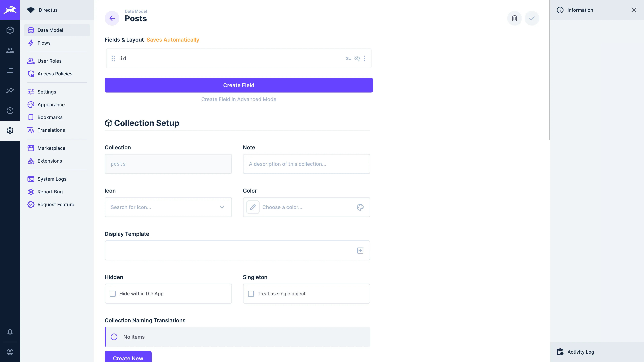This screenshot has width=644, height=362.
Task: Expand the icon search dropdown
Action: tap(222, 207)
